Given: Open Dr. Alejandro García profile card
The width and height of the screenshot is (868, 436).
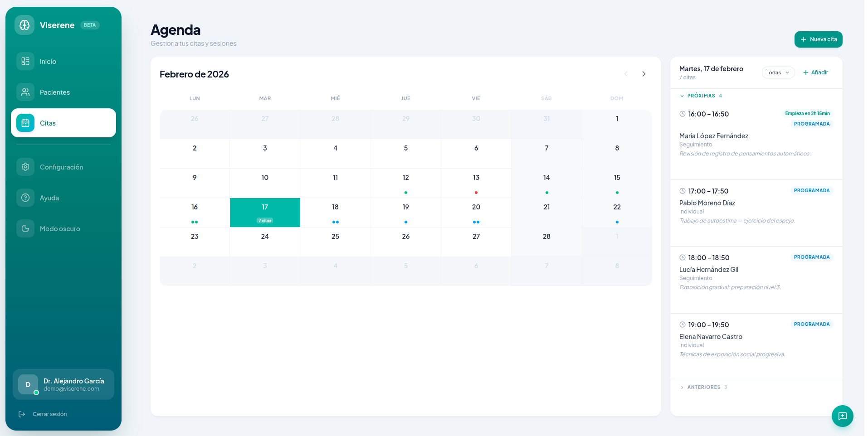Looking at the screenshot, I should [x=63, y=384].
